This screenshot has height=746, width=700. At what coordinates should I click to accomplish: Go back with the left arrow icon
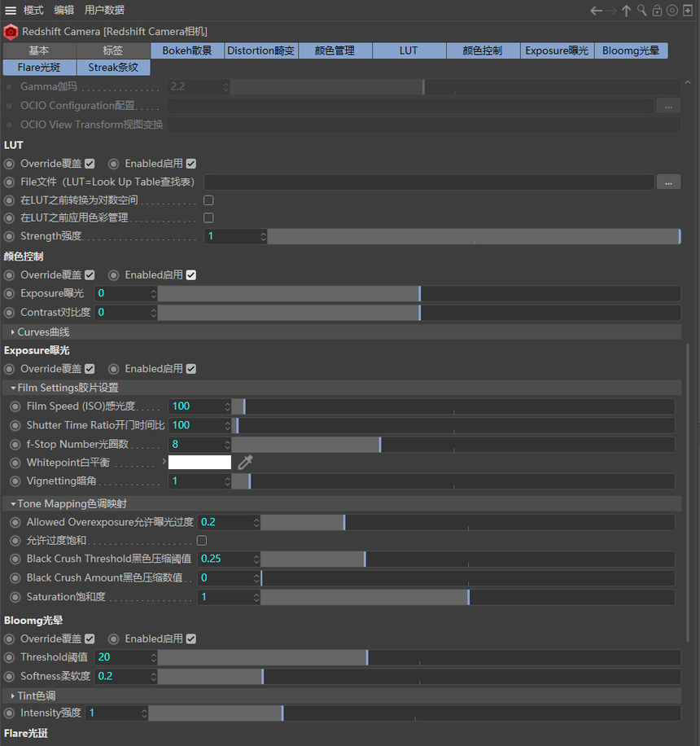596,11
